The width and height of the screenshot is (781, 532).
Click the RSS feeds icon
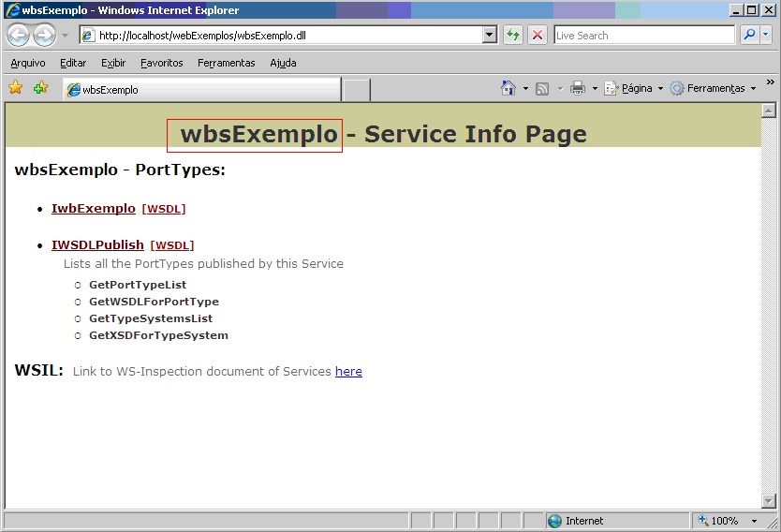[x=542, y=88]
